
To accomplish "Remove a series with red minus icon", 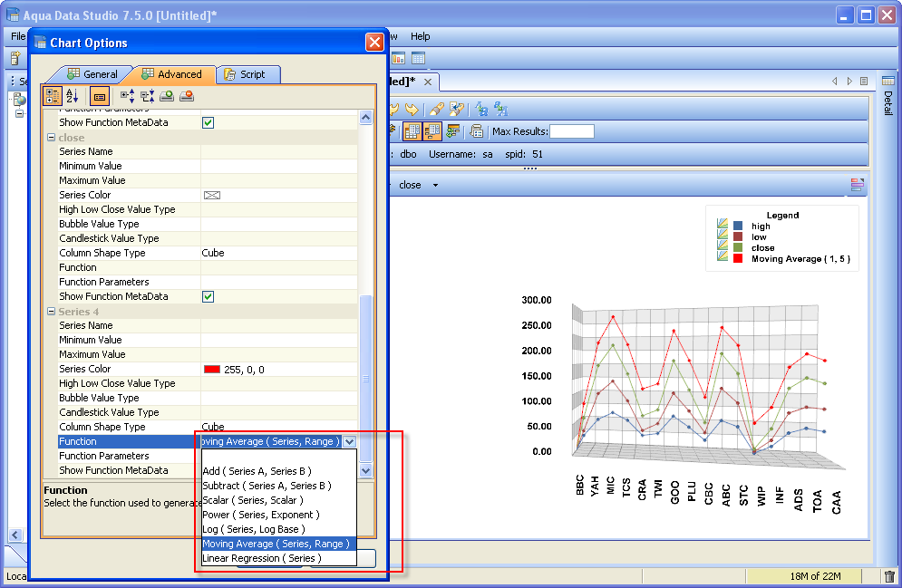I will 187,96.
